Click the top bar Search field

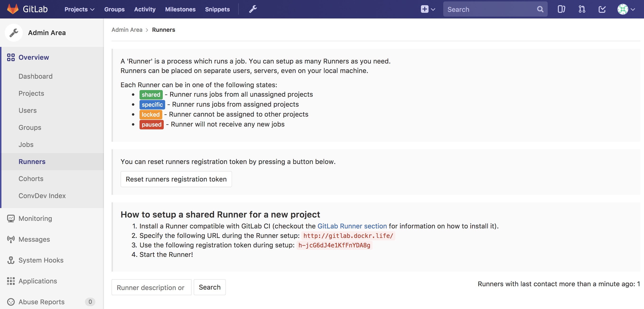pos(495,9)
